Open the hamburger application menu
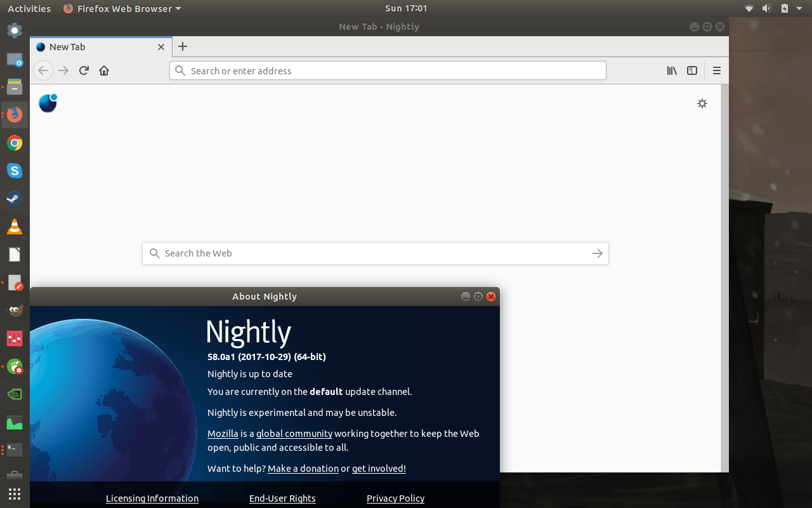The height and width of the screenshot is (508, 812). pyautogui.click(x=717, y=70)
